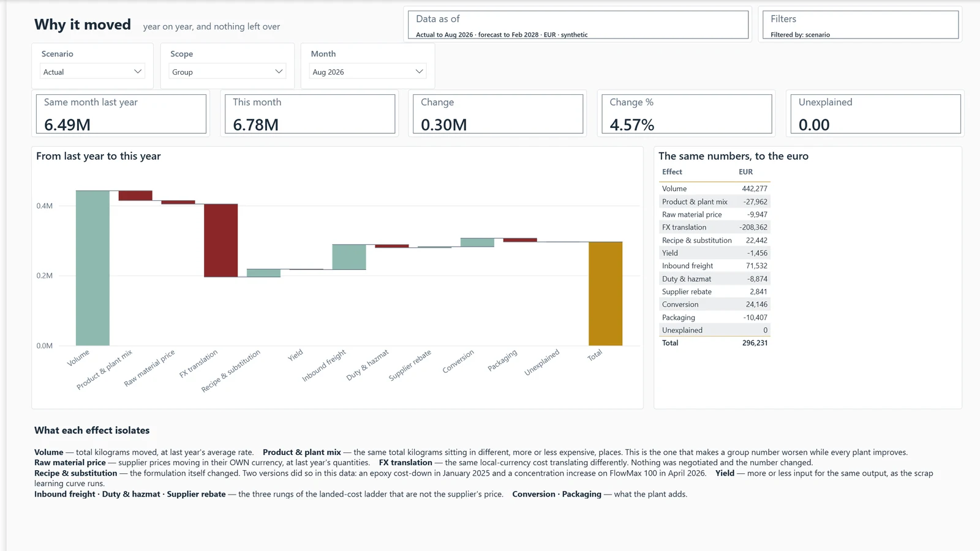Select the Raw material price table row
Screen dimensions: 980x551
pyautogui.click(x=714, y=214)
